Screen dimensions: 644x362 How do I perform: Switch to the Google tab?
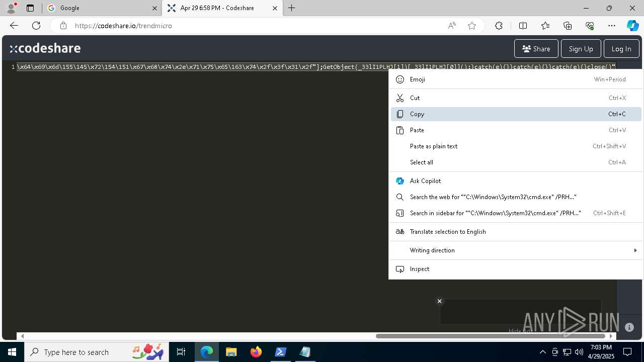[x=102, y=8]
